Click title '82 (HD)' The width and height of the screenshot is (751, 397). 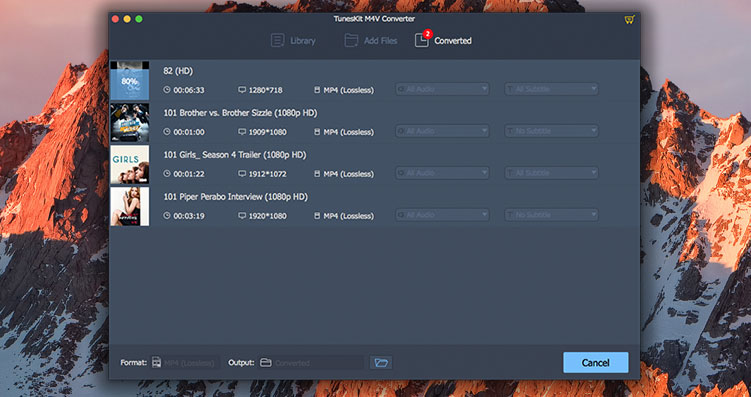178,71
